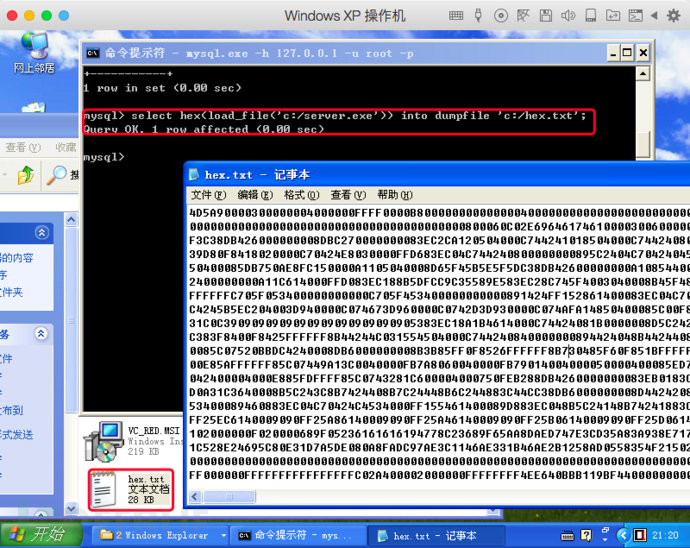
Task: Click the first hex line starting 4D5A90
Action: pyautogui.click(x=439, y=213)
